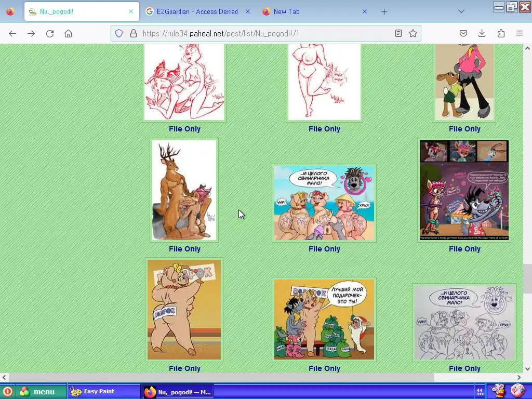Open the Firefox home page
The width and height of the screenshot is (532, 399).
click(69, 34)
